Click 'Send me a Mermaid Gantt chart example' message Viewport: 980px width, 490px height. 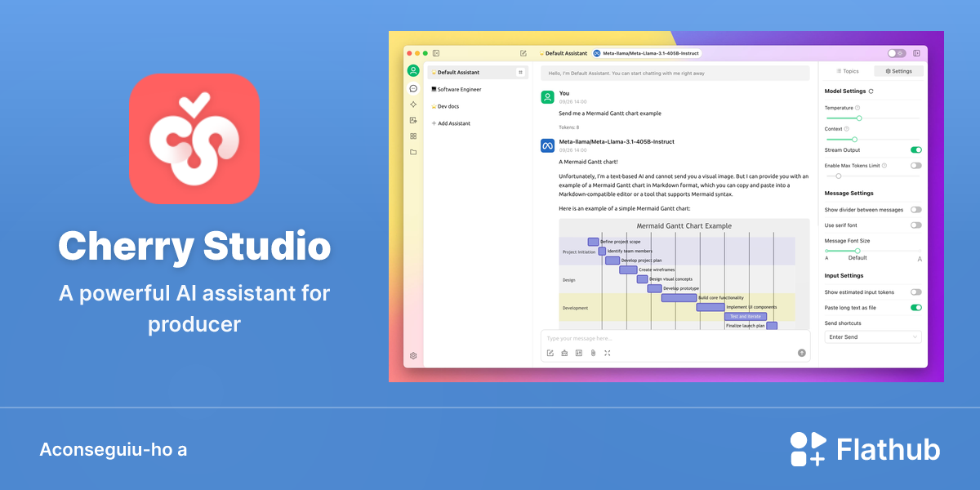[x=610, y=114]
